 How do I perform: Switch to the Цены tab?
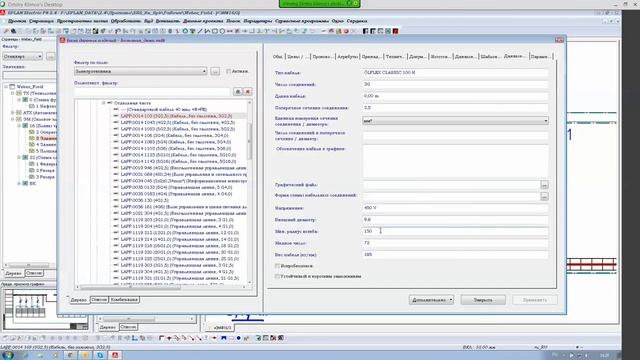click(298, 57)
